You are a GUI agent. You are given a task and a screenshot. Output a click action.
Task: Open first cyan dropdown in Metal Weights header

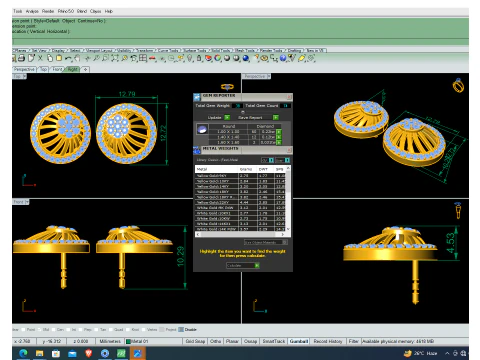pos(271,160)
